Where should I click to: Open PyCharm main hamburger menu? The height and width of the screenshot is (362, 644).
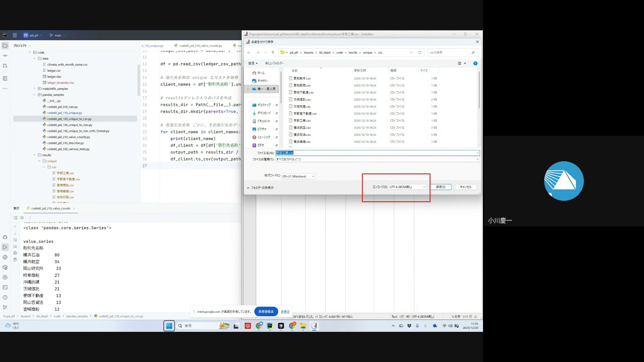tap(15, 35)
